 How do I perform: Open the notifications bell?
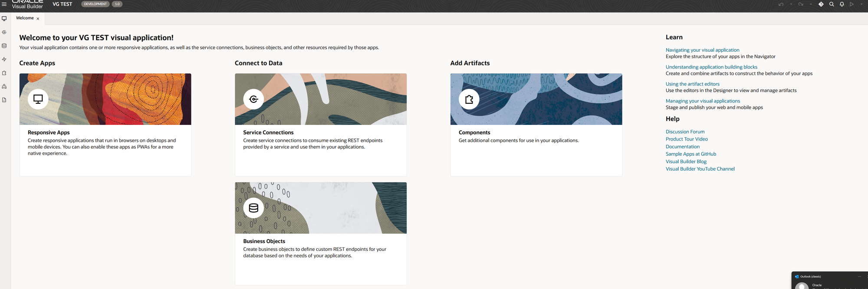tap(842, 4)
